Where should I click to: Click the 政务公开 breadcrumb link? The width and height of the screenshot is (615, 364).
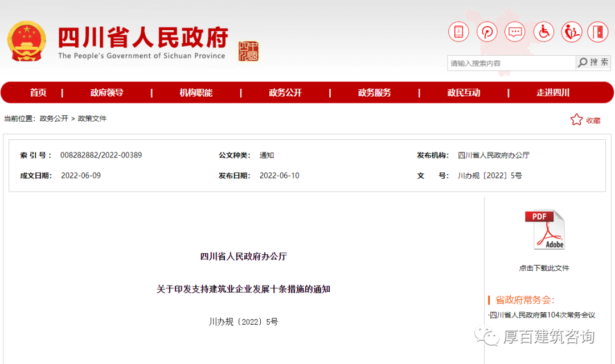[x=54, y=119]
